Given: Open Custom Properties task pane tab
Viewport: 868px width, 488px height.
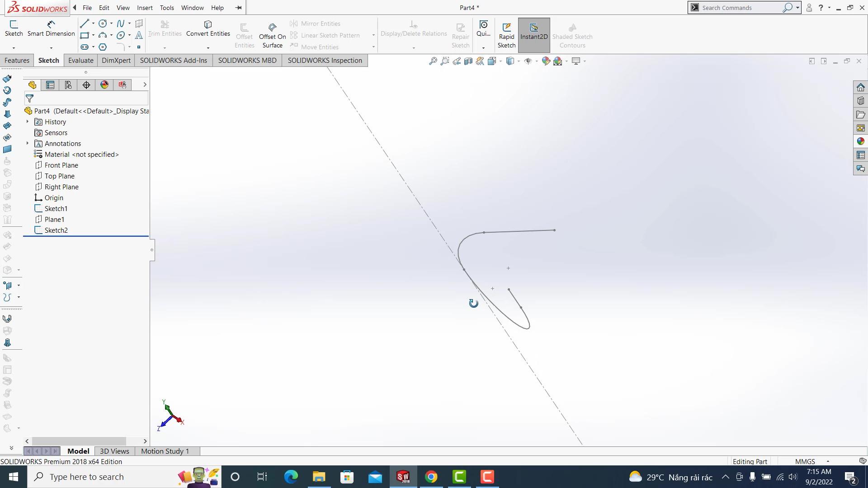Looking at the screenshot, I should [861, 155].
